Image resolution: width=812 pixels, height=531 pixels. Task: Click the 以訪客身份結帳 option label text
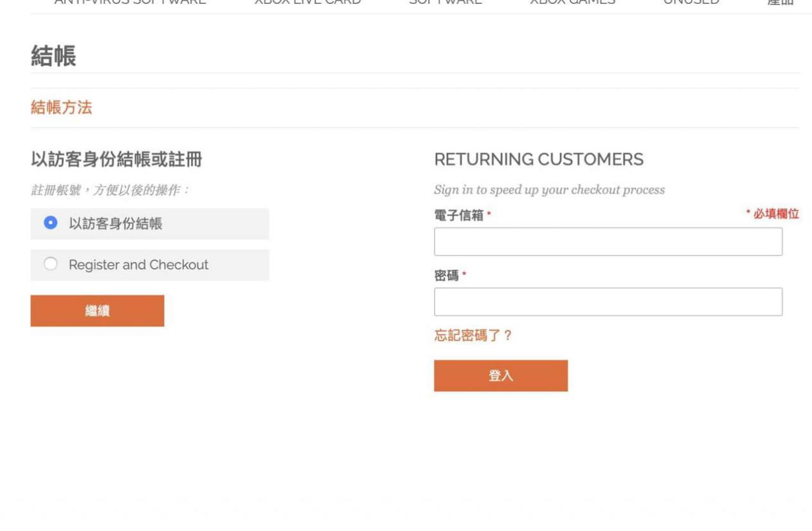tap(115, 224)
